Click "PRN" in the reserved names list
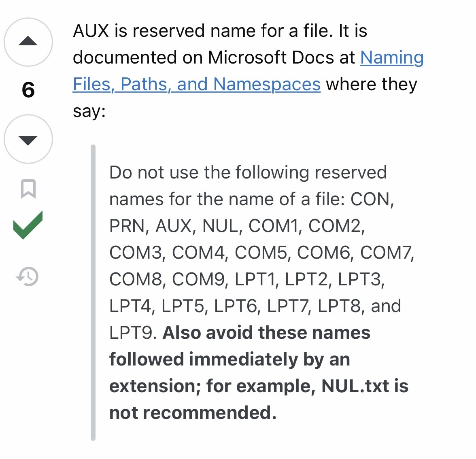Image resolution: width=476 pixels, height=459 pixels. click(x=127, y=226)
